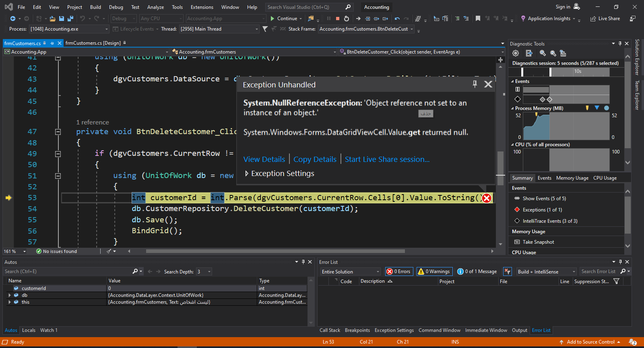The width and height of the screenshot is (644, 348).
Task: Pin the Exception Unhandled popup
Action: (475, 84)
